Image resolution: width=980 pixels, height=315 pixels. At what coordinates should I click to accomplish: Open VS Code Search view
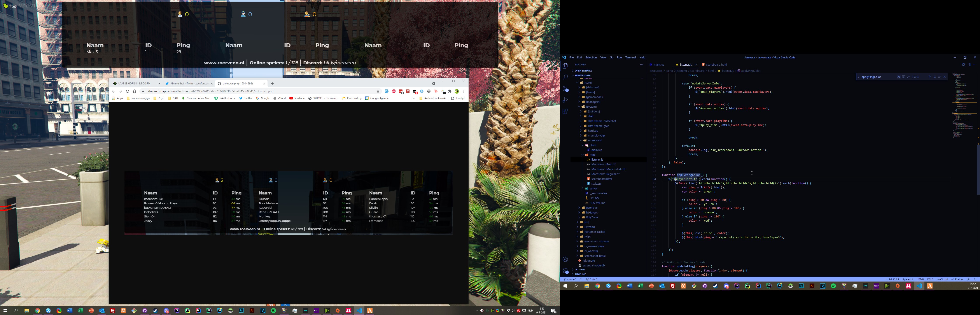click(565, 77)
